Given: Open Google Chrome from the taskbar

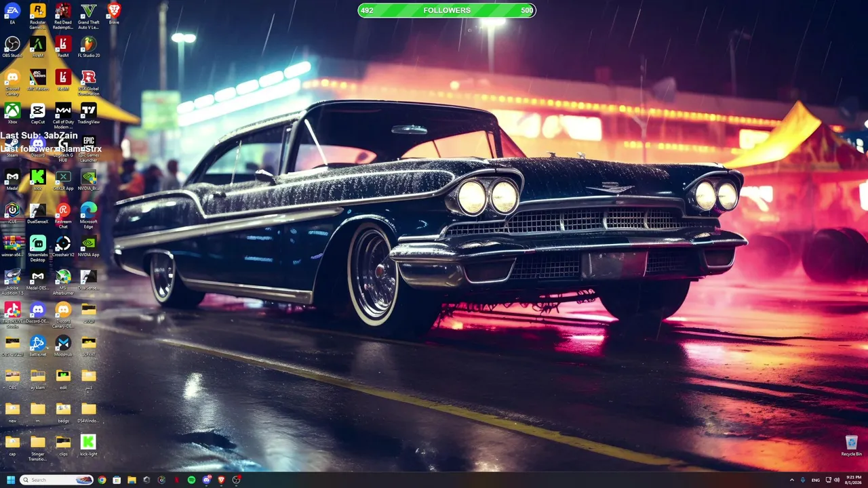Looking at the screenshot, I should 102,480.
